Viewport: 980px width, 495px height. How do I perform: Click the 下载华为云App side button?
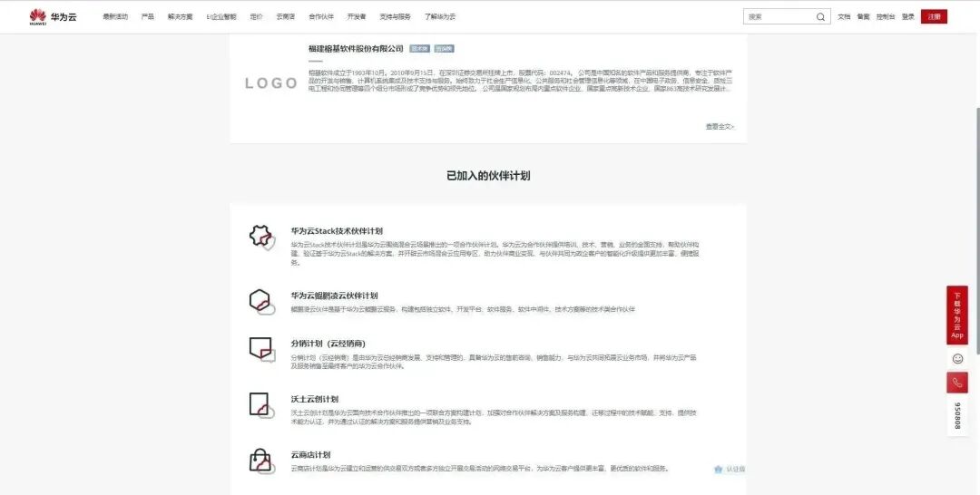957,315
